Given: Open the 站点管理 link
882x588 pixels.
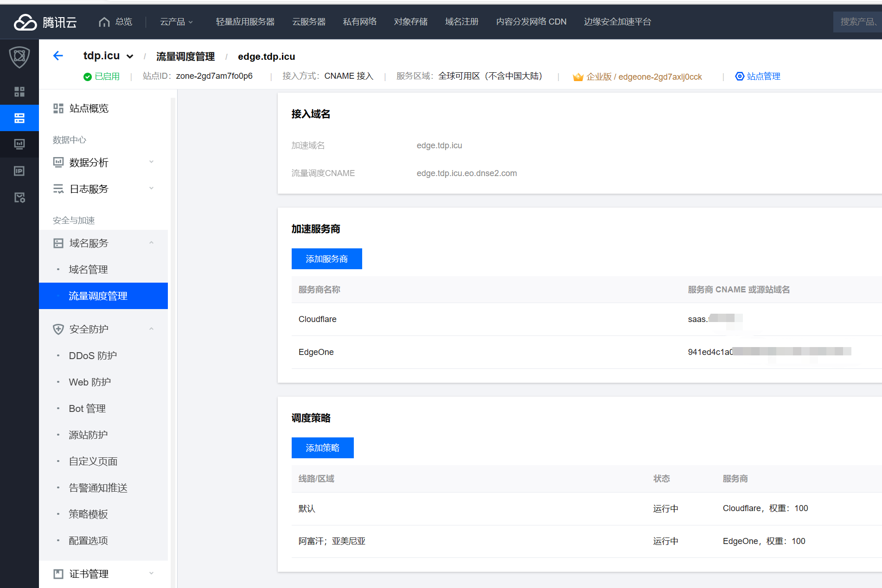Looking at the screenshot, I should pyautogui.click(x=763, y=76).
